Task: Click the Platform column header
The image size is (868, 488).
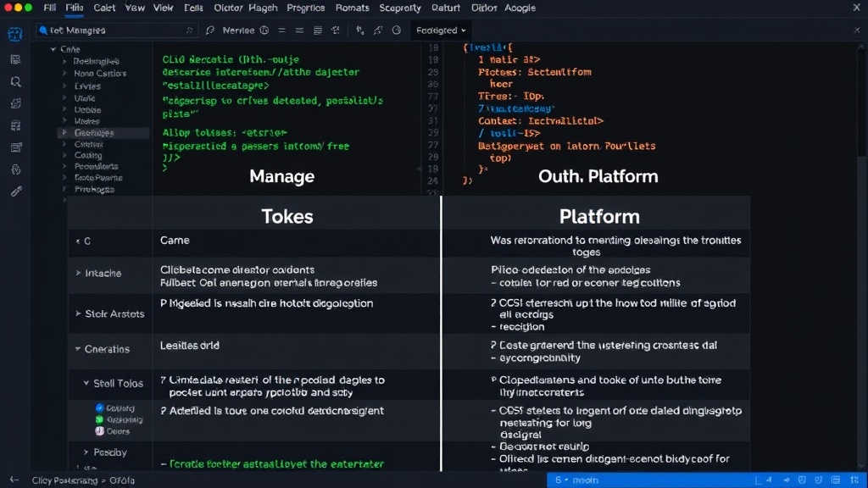Action: [599, 216]
